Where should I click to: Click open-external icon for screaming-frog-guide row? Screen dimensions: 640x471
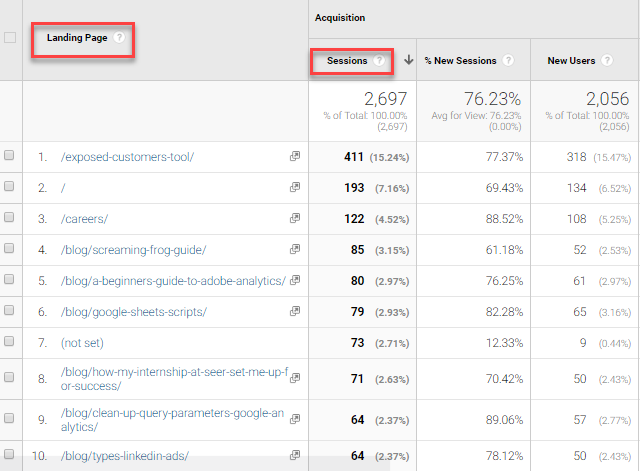coord(295,250)
